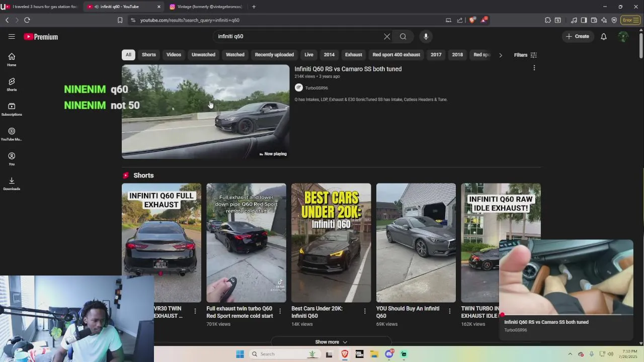Click the Create button
The width and height of the screenshot is (644, 362).
578,36
